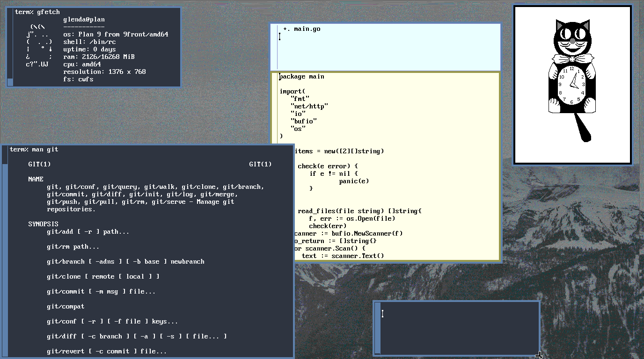Screen dimensions: 644x359
Task: Click the resolution line in gfetch output
Action: pyautogui.click(x=104, y=72)
